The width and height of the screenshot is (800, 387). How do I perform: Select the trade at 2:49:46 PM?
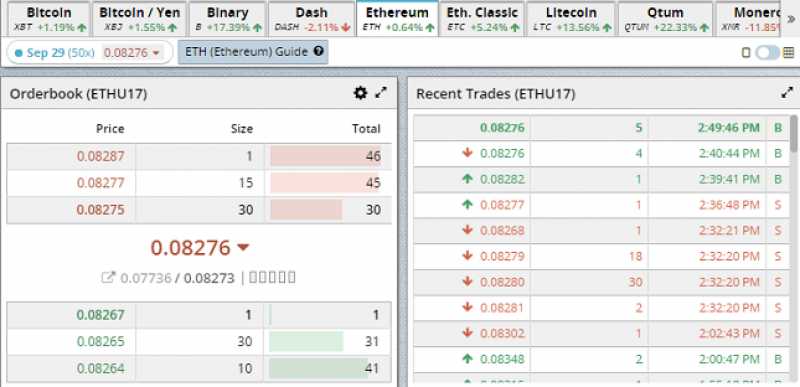click(601, 127)
